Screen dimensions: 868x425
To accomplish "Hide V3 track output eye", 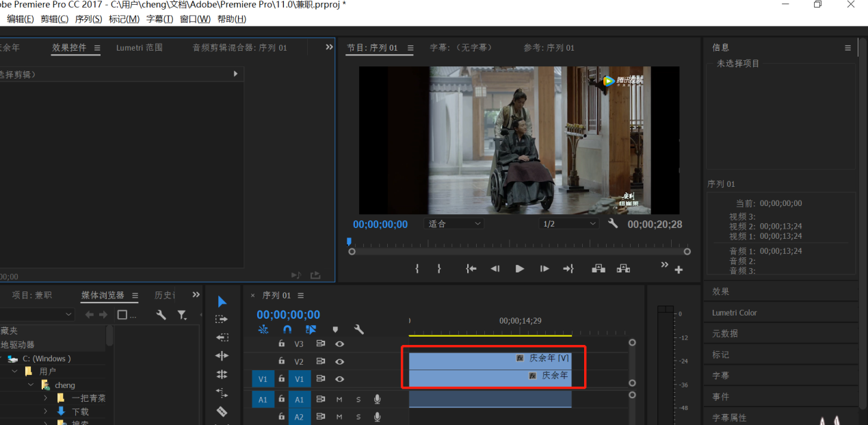I will point(339,344).
